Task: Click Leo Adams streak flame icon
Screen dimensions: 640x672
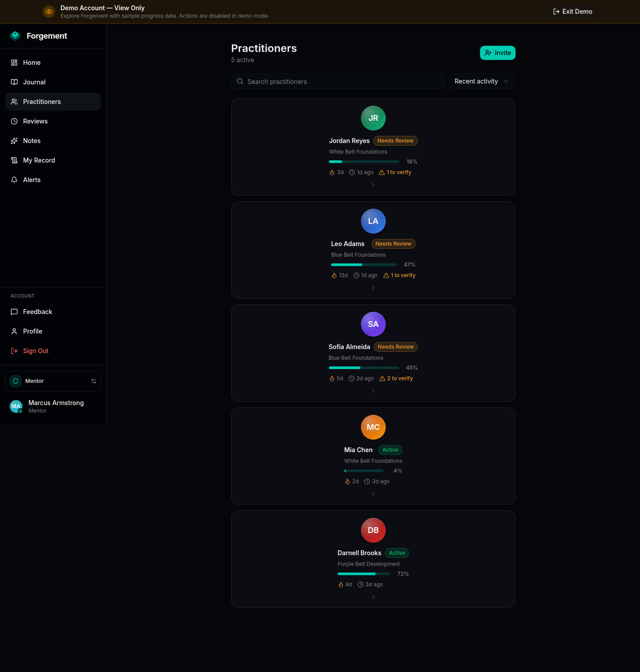Action: [334, 275]
